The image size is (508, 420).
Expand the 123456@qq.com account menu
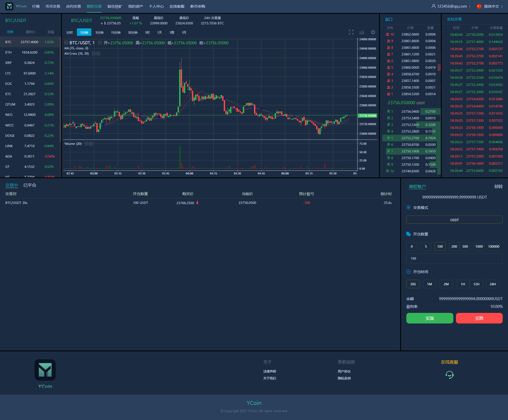pos(452,6)
